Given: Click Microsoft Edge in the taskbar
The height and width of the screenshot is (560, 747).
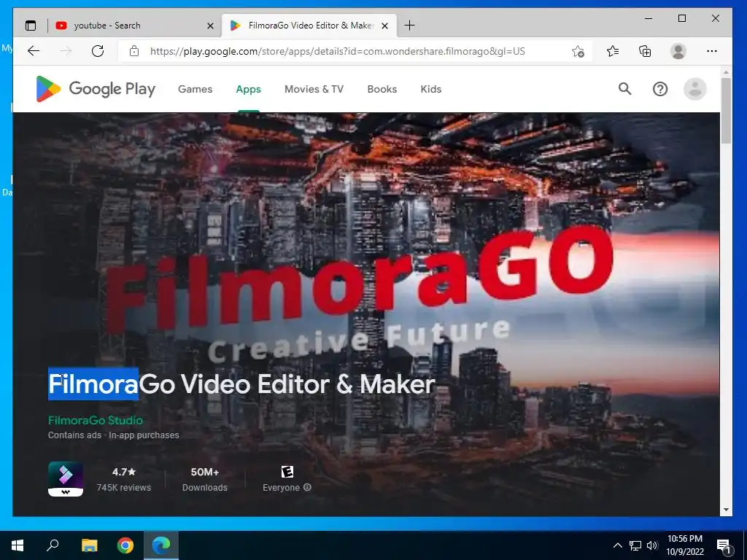Looking at the screenshot, I should pos(161,545).
